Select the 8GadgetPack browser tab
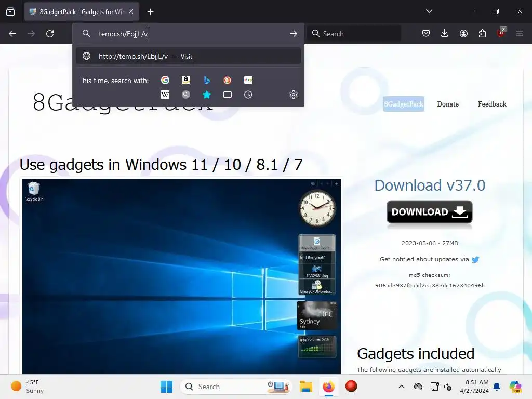The height and width of the screenshot is (399, 532). click(82, 12)
